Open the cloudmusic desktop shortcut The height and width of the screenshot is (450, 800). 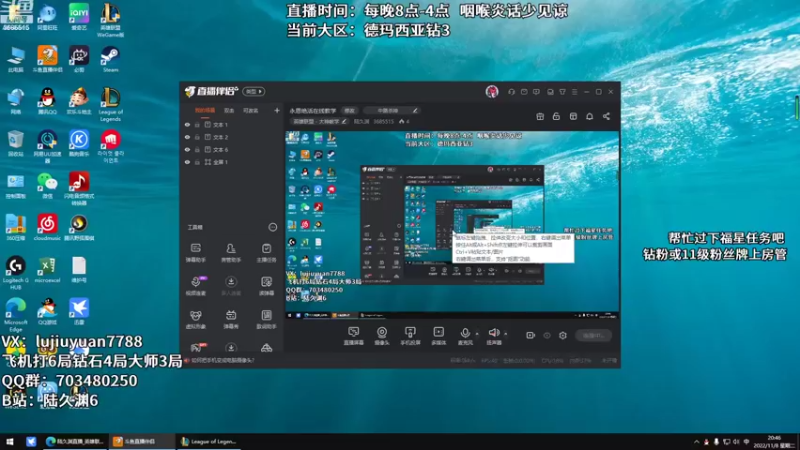(x=47, y=228)
